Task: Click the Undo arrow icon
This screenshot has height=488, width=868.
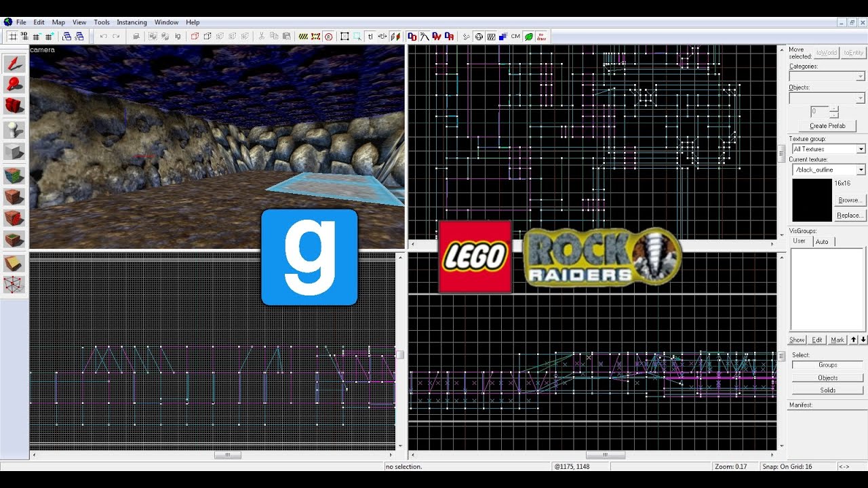Action: (x=103, y=36)
